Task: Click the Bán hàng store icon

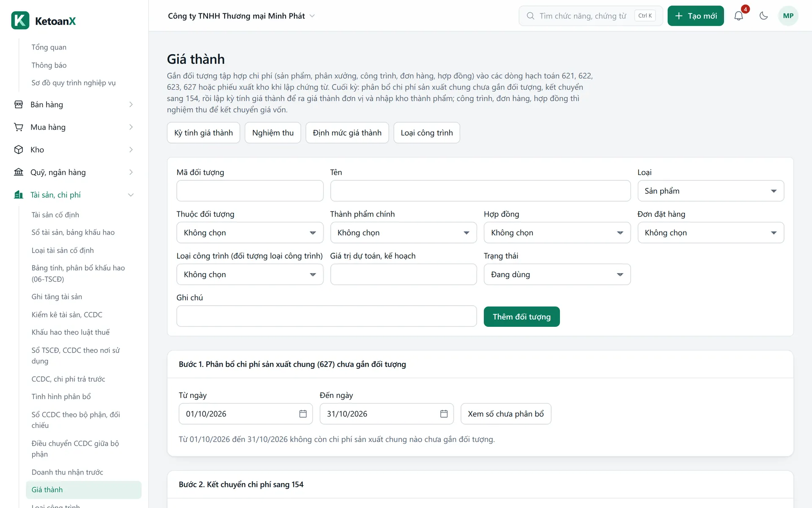Action: 19,105
